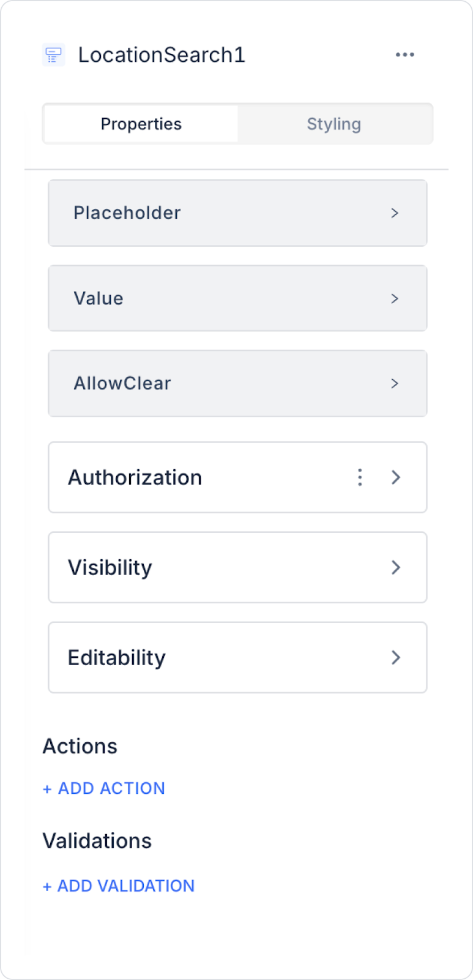Expand Authorization using its chevron
The height and width of the screenshot is (980, 473).
[x=396, y=477]
